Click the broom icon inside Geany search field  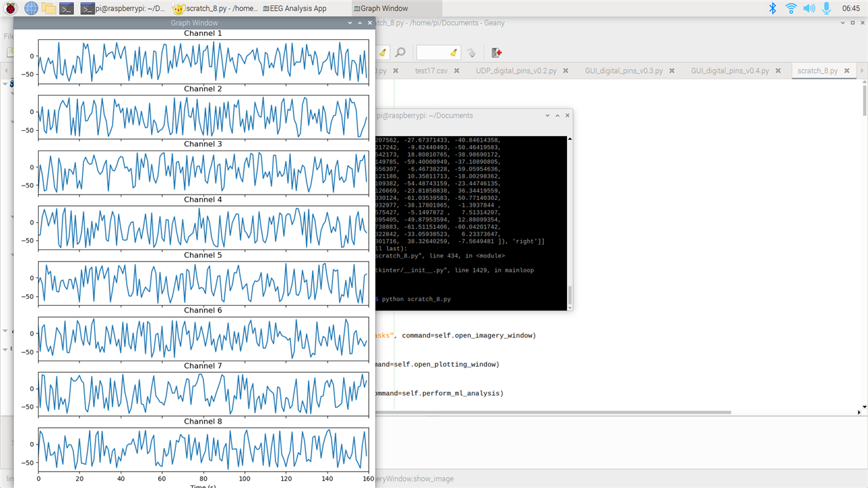coord(454,52)
